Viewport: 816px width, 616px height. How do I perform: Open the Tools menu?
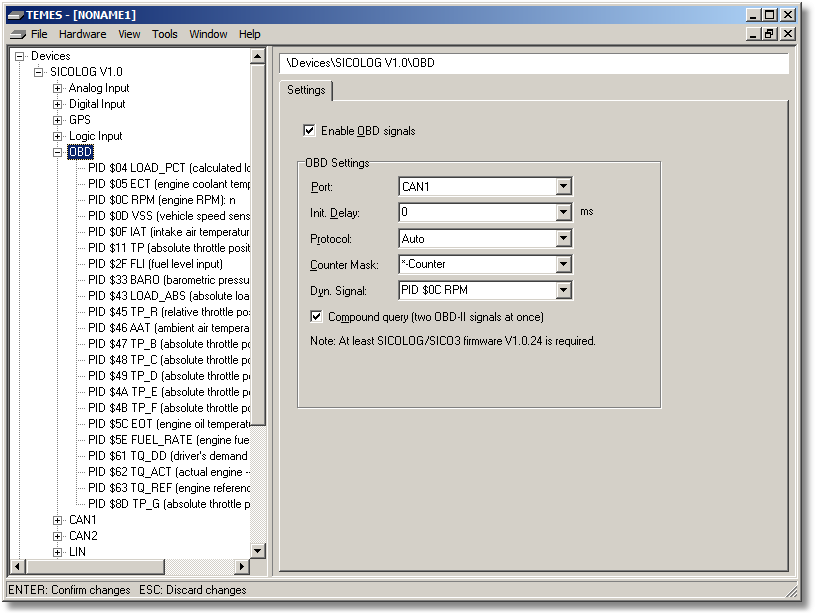(164, 34)
